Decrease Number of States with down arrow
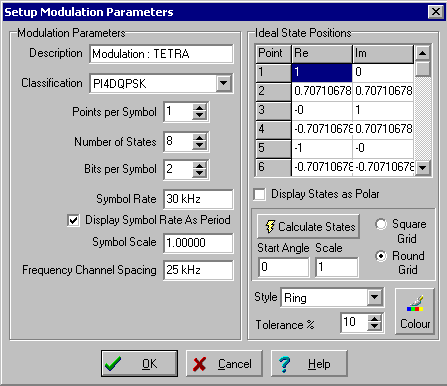This screenshot has width=447, height=386. pos(199,145)
